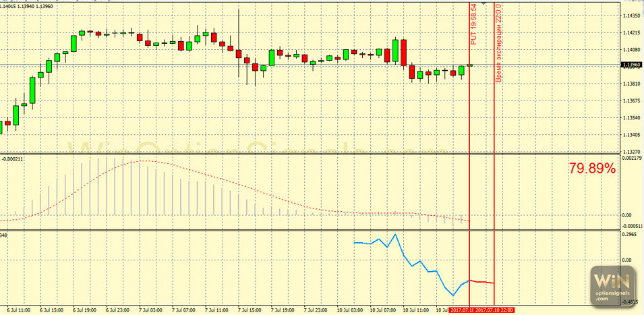Click the divider between histogram and bottom indicator
Viewport: 644px width, 315px height.
[x=310, y=231]
